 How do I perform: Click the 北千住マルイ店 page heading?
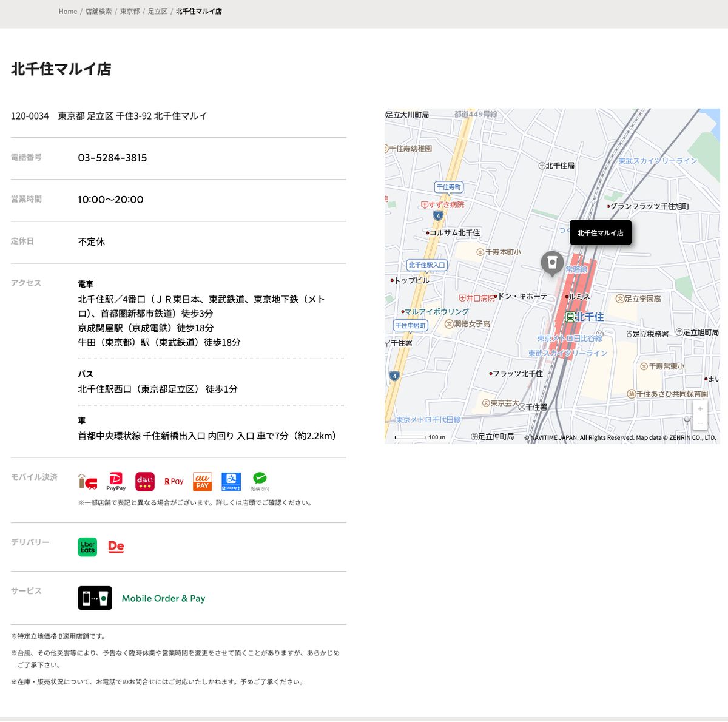61,69
